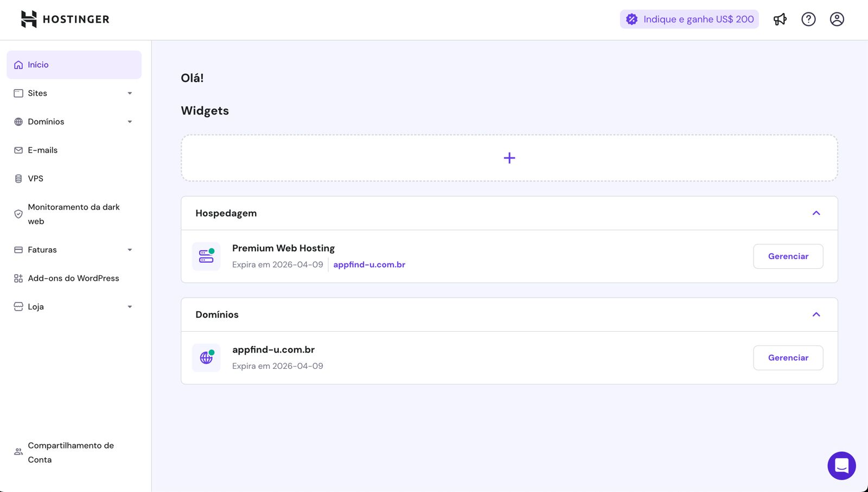Image resolution: width=868 pixels, height=492 pixels.
Task: Click the Hostinger logo
Action: click(x=65, y=20)
